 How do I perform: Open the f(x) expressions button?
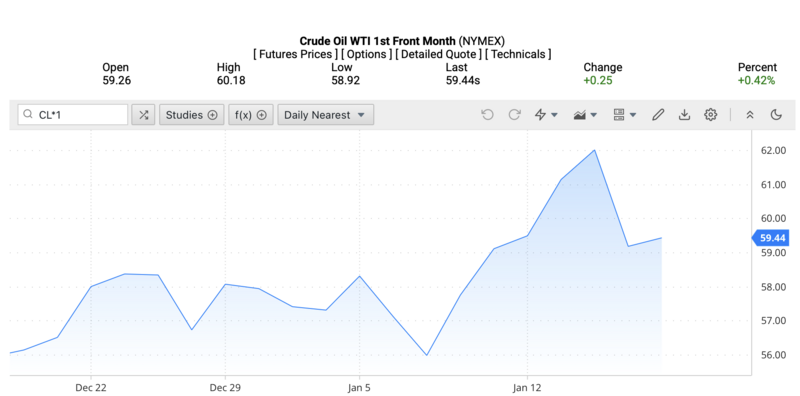(x=251, y=115)
